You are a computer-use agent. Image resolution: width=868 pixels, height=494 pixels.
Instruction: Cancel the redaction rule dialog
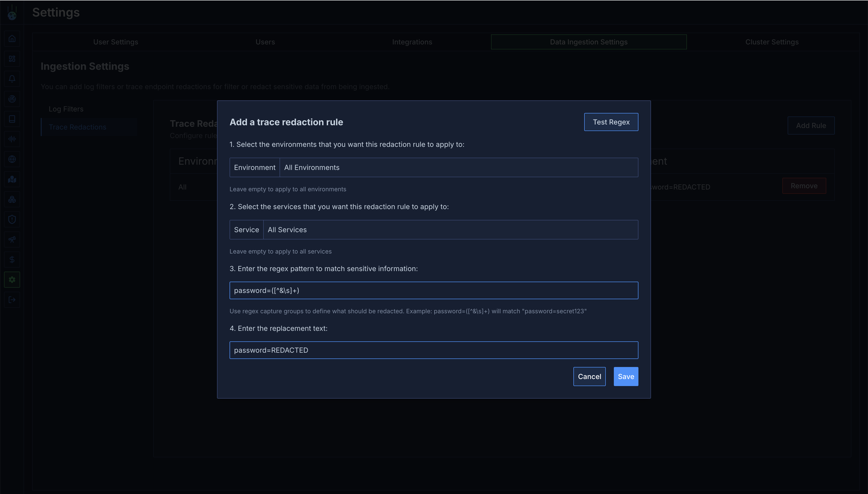[x=589, y=376]
